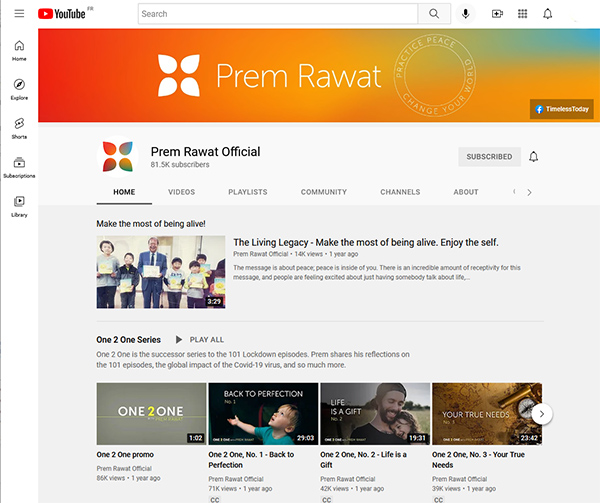Open the YouTube apps grid
The width and height of the screenshot is (600, 503).
(x=522, y=14)
